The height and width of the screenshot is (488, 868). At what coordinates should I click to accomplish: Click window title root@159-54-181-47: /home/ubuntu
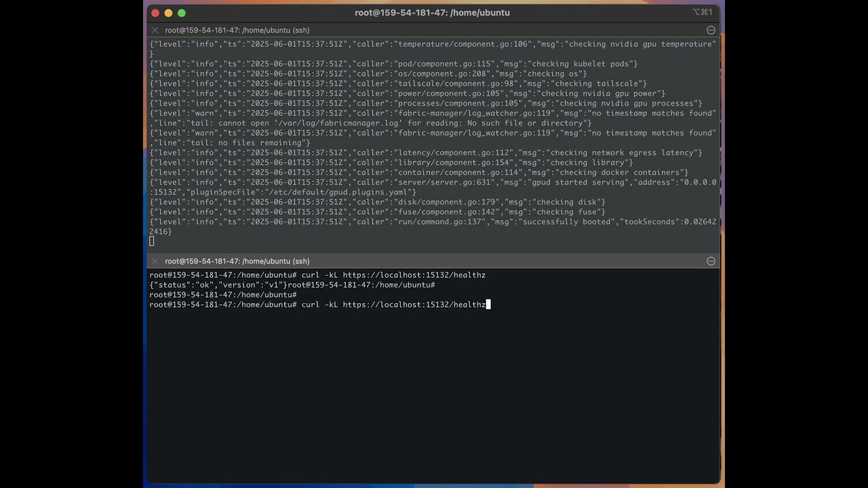(x=433, y=13)
